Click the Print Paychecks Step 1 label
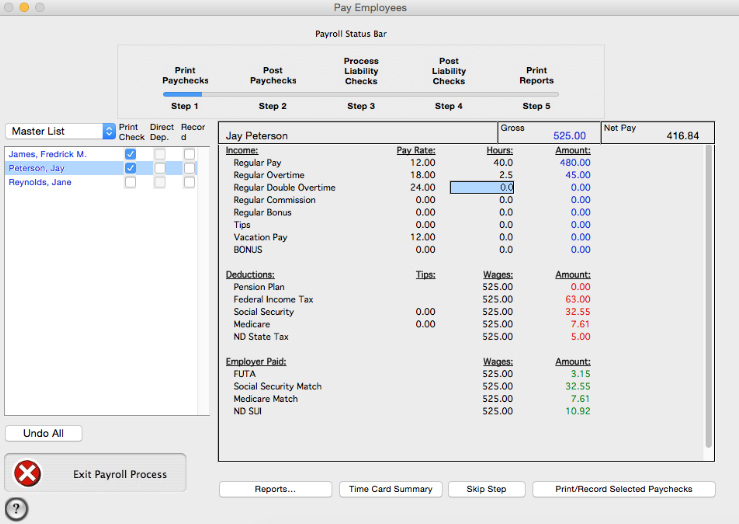739x524 pixels. click(x=185, y=75)
